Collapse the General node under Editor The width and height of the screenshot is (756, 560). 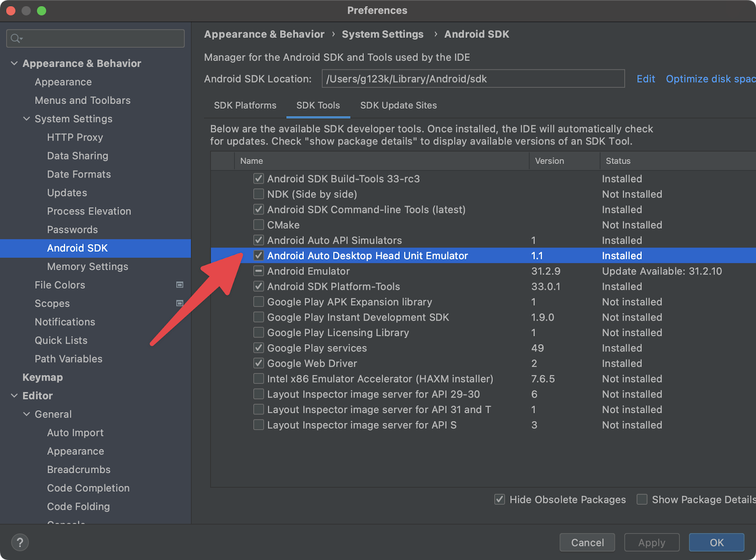[x=26, y=414]
